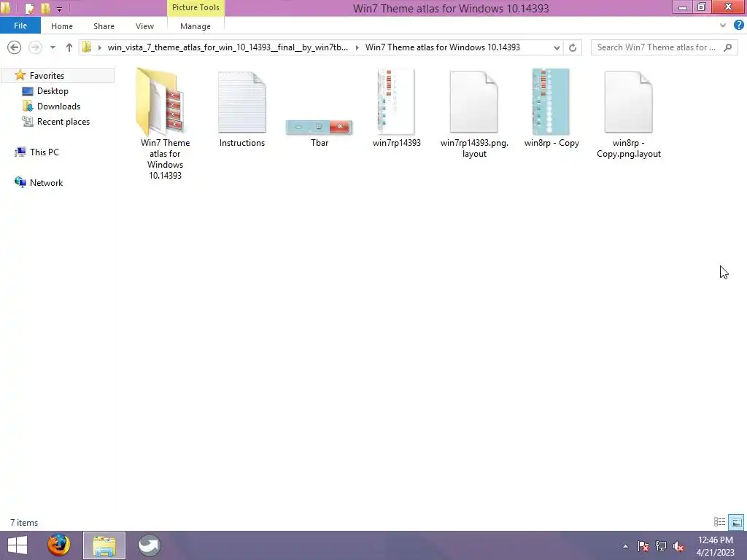This screenshot has height=560, width=747.
Task: Open Downloads in the navigation pane
Action: tap(58, 106)
